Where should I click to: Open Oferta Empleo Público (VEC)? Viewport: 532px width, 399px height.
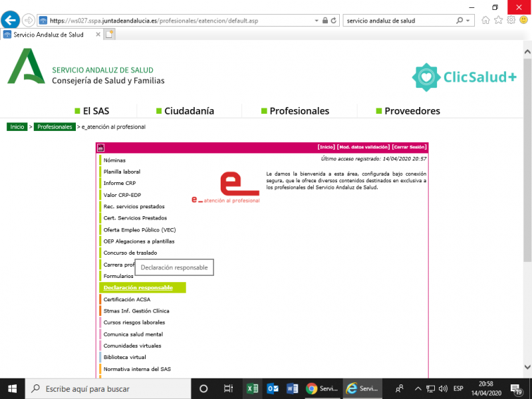(140, 230)
